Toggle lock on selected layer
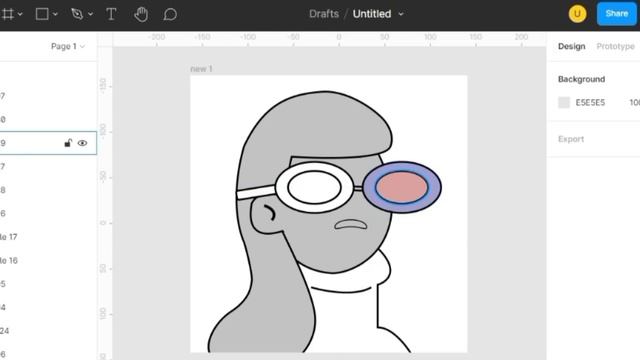This screenshot has width=640, height=360. pos(68,143)
